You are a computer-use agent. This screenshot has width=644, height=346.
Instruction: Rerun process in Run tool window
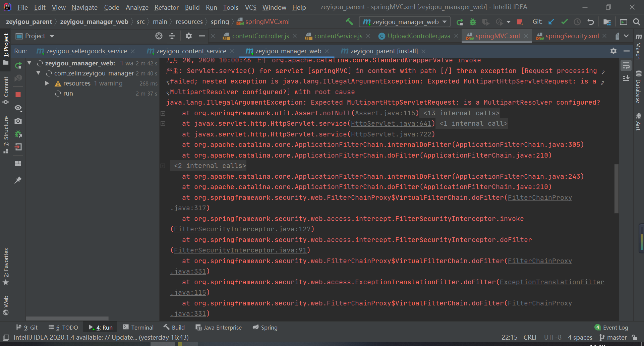click(x=18, y=65)
